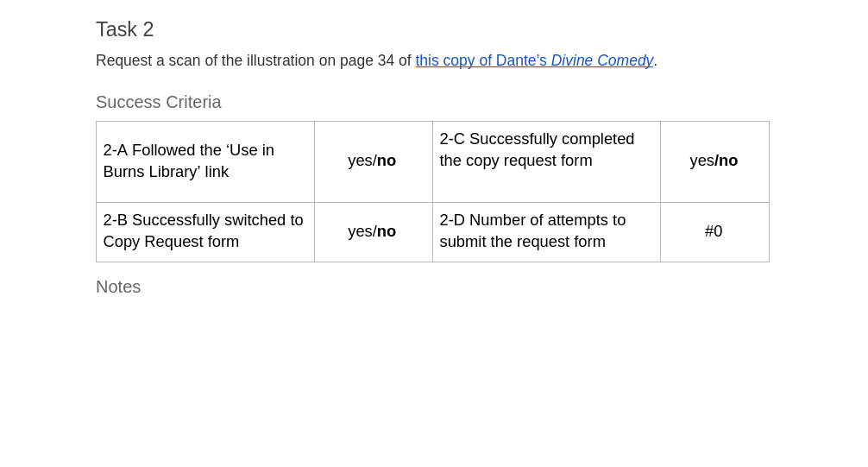The width and height of the screenshot is (868, 467).
Task: Click "page 34" in the instruction text
Action: click(x=368, y=61)
